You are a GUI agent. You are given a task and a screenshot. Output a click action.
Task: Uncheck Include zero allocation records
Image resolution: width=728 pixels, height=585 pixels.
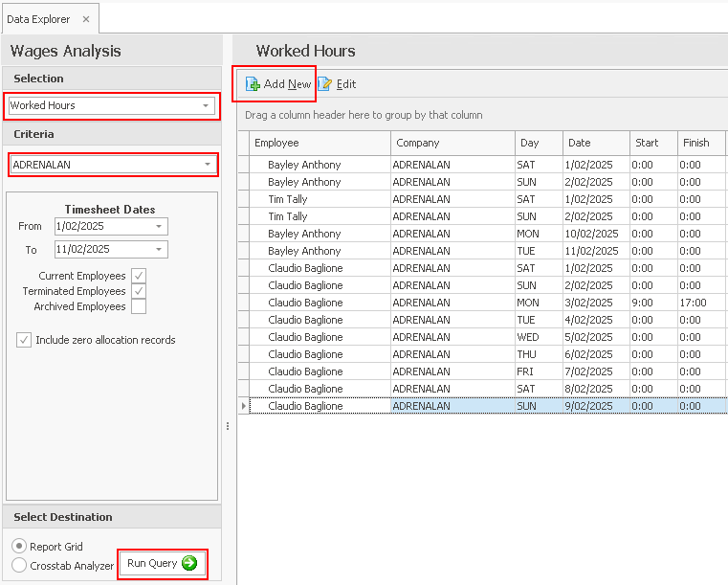(x=24, y=340)
